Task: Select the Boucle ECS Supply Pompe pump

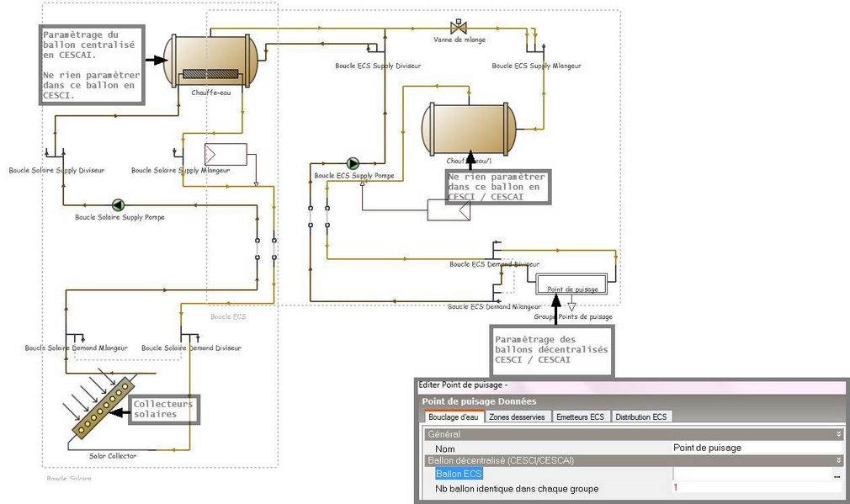Action: pyautogui.click(x=353, y=163)
